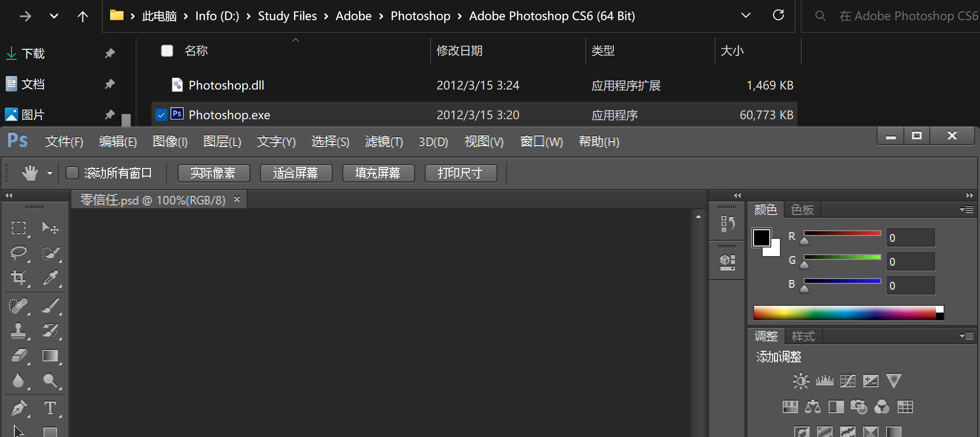
Task: Select the Rectangular Marquee tool
Action: (19, 228)
